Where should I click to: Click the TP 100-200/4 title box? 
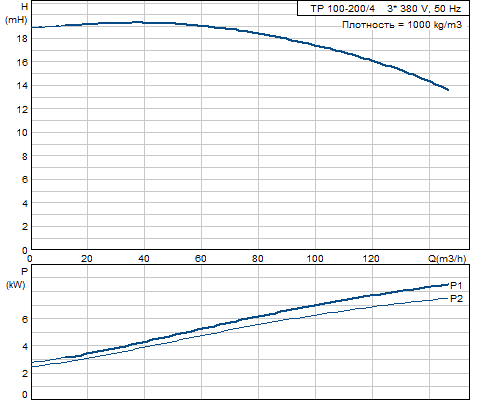tap(383, 8)
